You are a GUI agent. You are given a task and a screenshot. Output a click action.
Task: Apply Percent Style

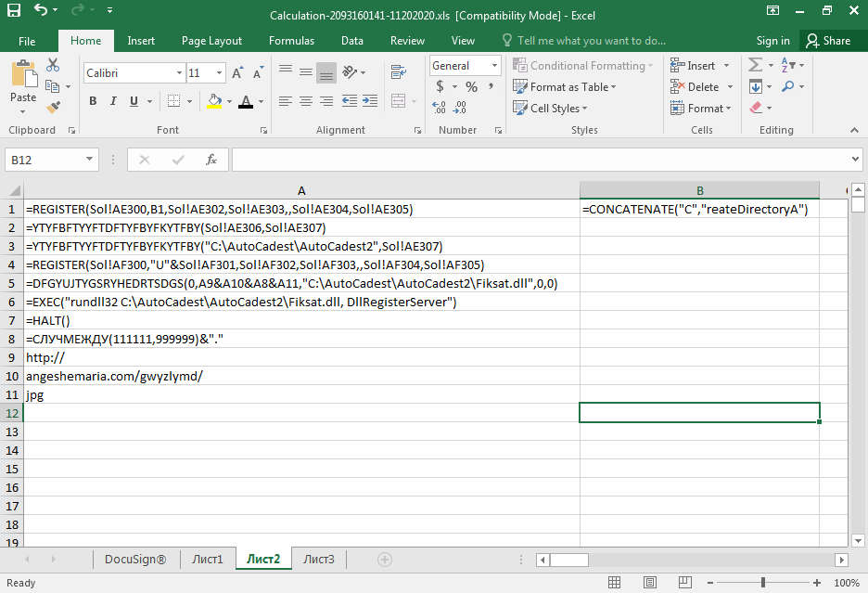click(x=471, y=86)
